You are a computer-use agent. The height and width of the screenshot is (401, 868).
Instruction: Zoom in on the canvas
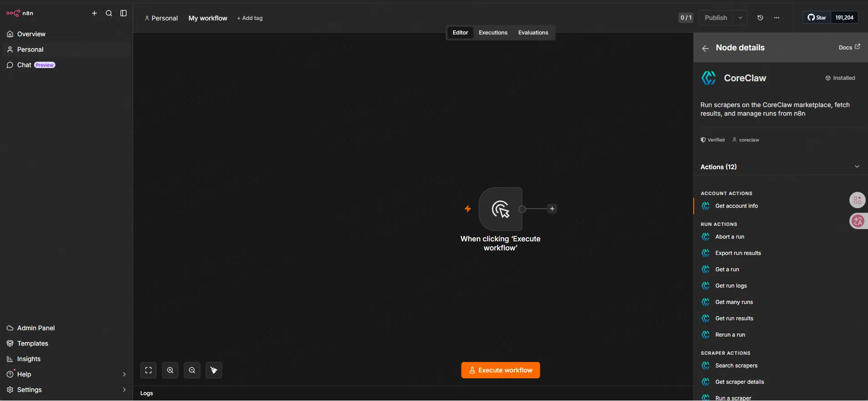170,370
